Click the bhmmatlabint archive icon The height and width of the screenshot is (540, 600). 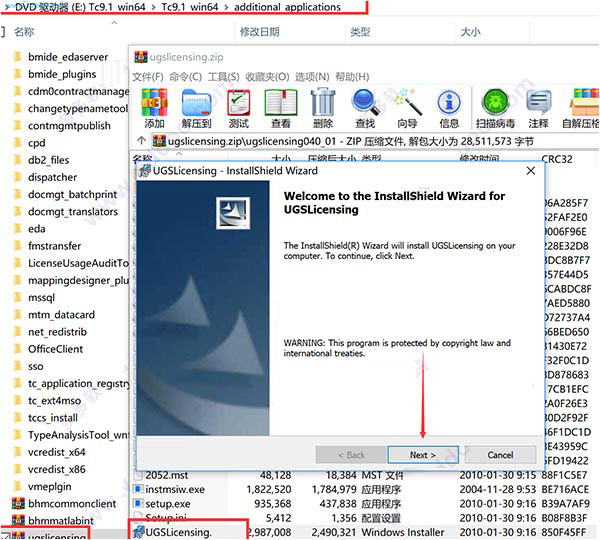coord(18,520)
